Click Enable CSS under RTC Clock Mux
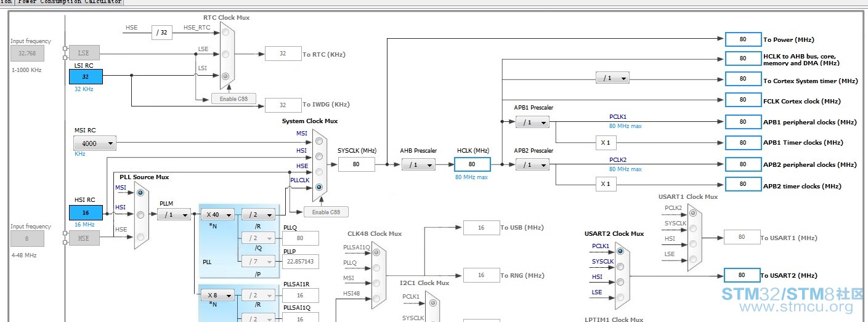 pyautogui.click(x=233, y=99)
